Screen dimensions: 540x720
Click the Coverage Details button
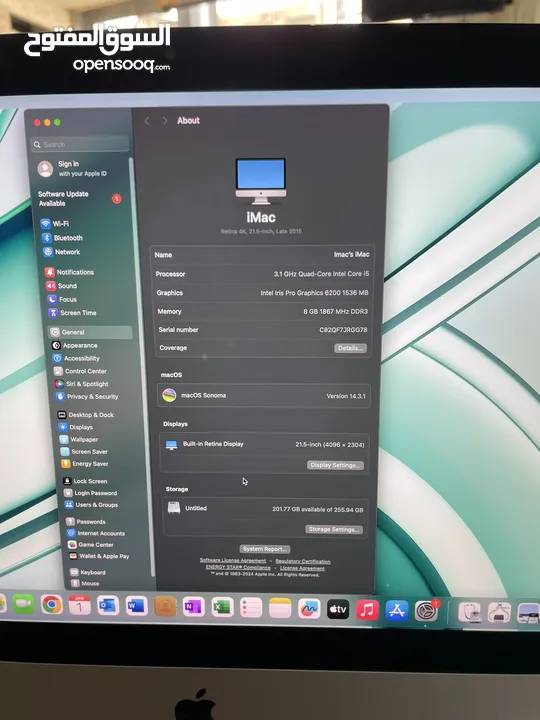pos(350,348)
